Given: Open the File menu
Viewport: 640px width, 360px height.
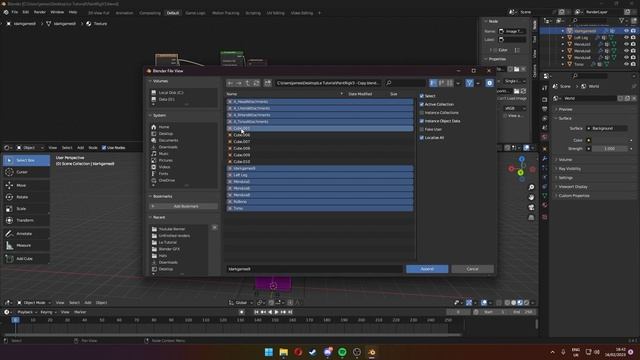Looking at the screenshot, I should click(x=15, y=12).
